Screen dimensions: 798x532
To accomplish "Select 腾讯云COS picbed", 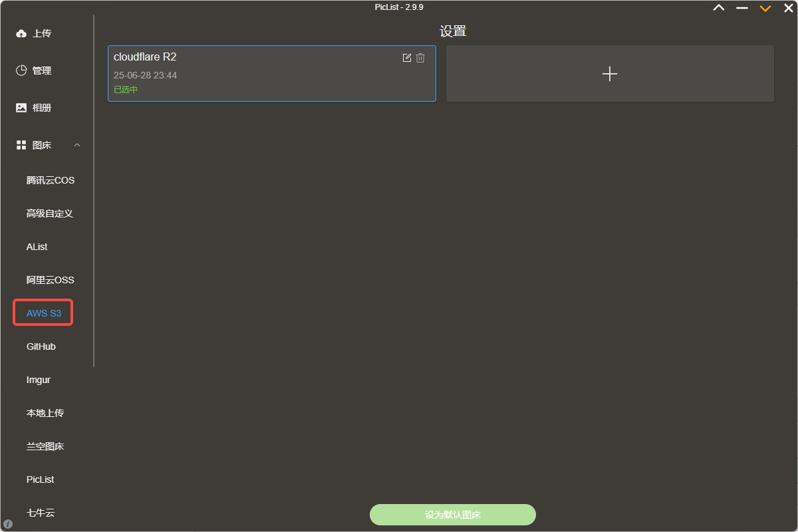I will [x=51, y=180].
